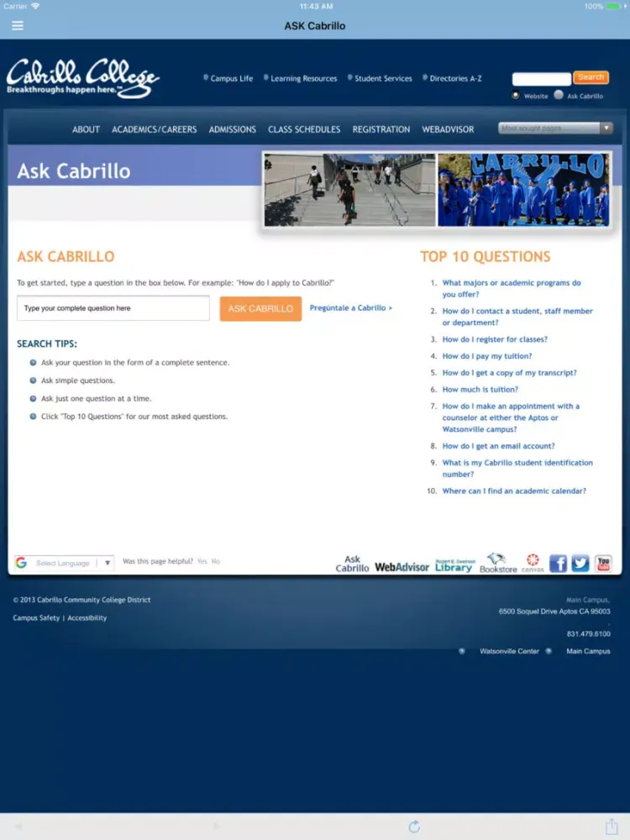Answer Yes to page helpful
The width and height of the screenshot is (630, 840).
click(x=202, y=561)
